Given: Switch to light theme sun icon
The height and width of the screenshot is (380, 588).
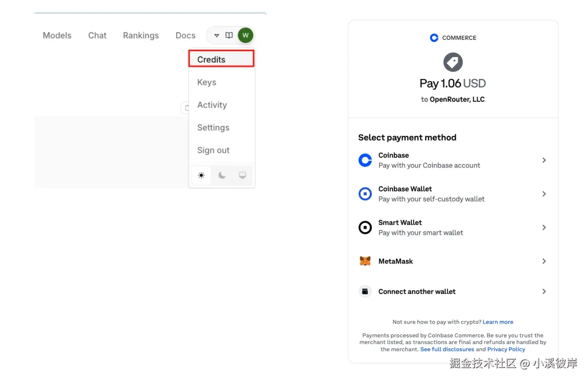Looking at the screenshot, I should coord(201,175).
